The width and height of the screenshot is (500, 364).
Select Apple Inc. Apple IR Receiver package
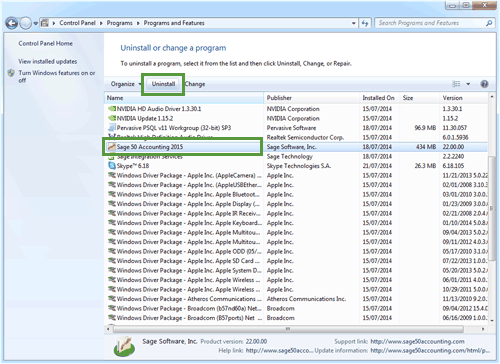tap(189, 213)
